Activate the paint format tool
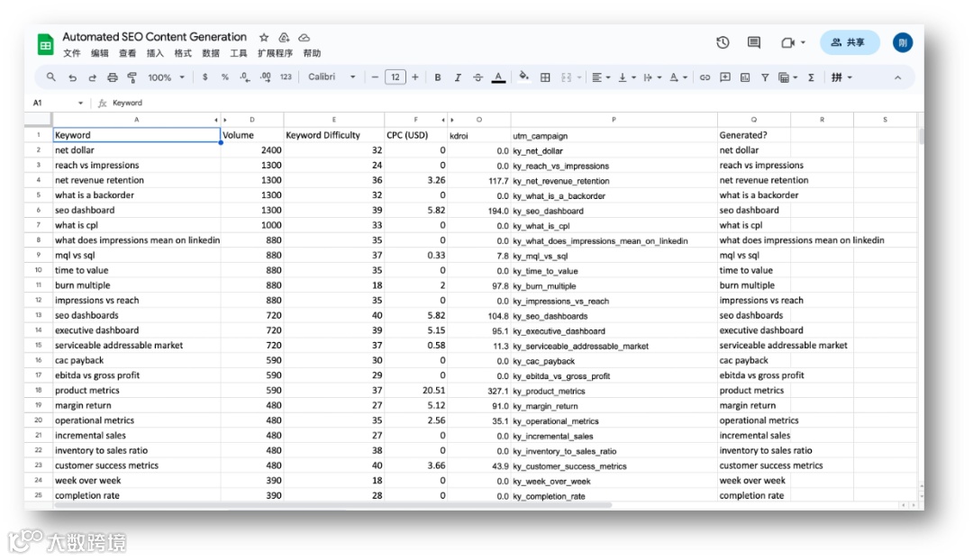973x560 pixels. pos(132,77)
